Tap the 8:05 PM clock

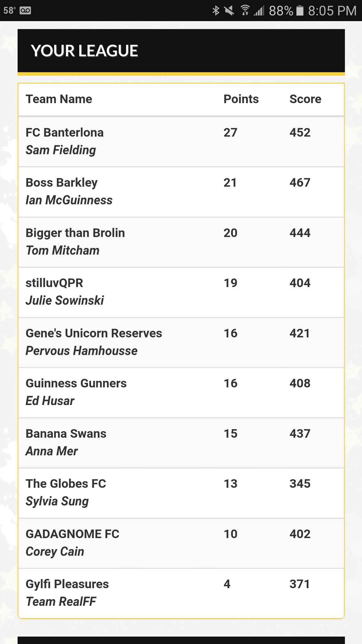point(332,11)
